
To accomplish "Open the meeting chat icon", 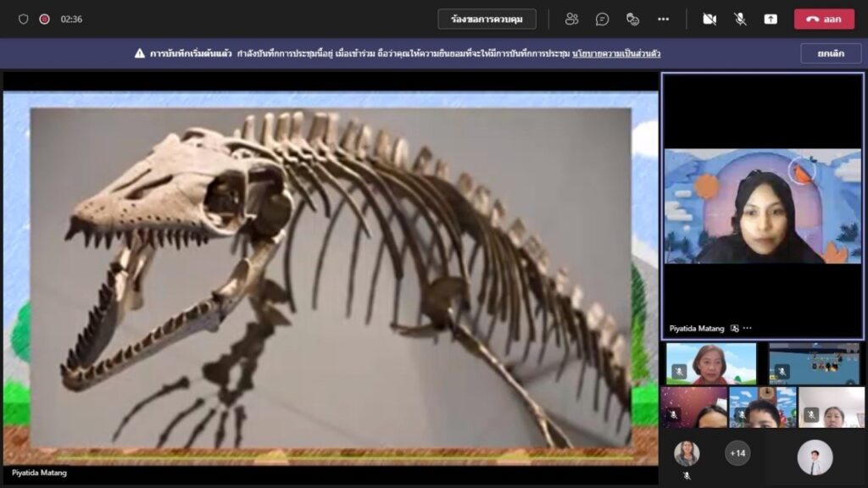I will pyautogui.click(x=602, y=19).
